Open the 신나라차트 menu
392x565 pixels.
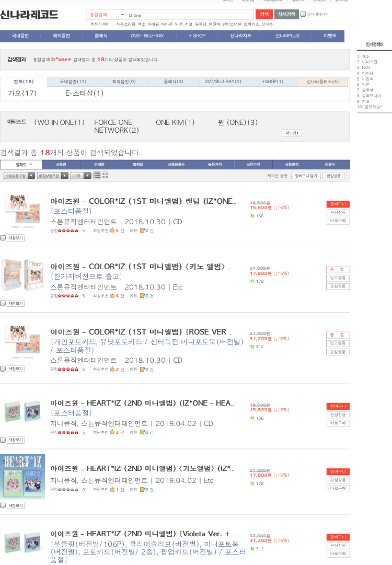(x=240, y=36)
